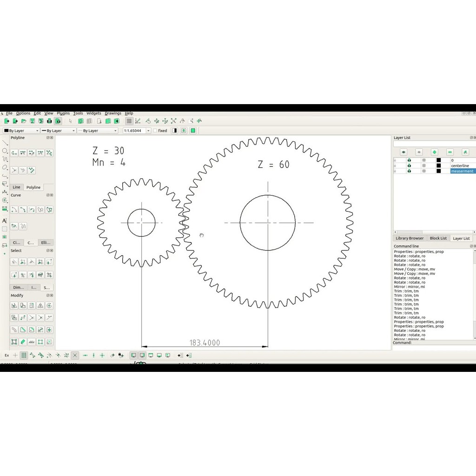Click Show All Layers eye icon
This screenshot has width=476, height=476.
tap(403, 152)
